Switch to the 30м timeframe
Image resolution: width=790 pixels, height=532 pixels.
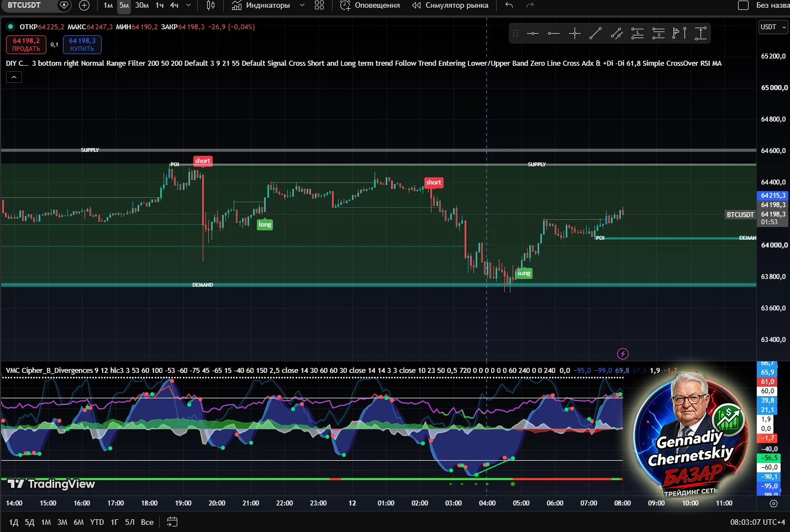[x=142, y=6]
